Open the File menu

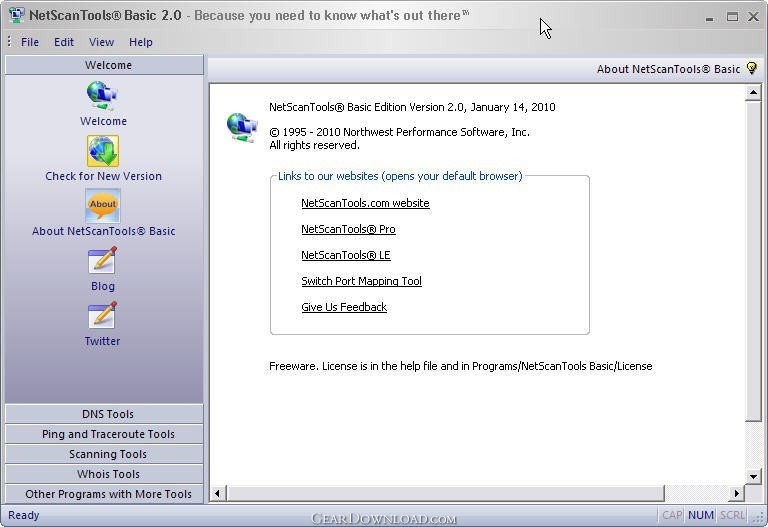[30, 42]
